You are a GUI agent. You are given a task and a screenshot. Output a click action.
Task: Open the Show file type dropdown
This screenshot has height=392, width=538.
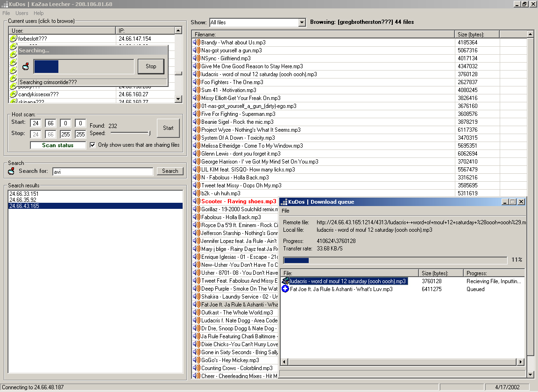302,22
